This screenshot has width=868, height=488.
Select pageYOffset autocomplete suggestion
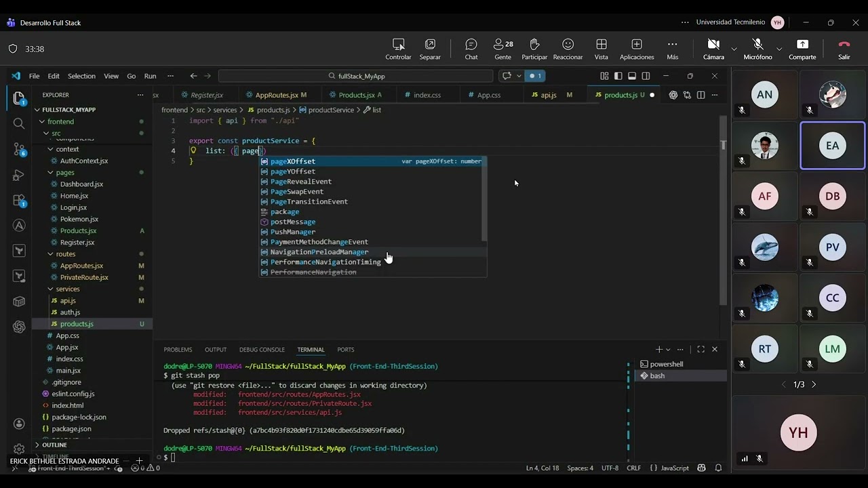point(372,171)
